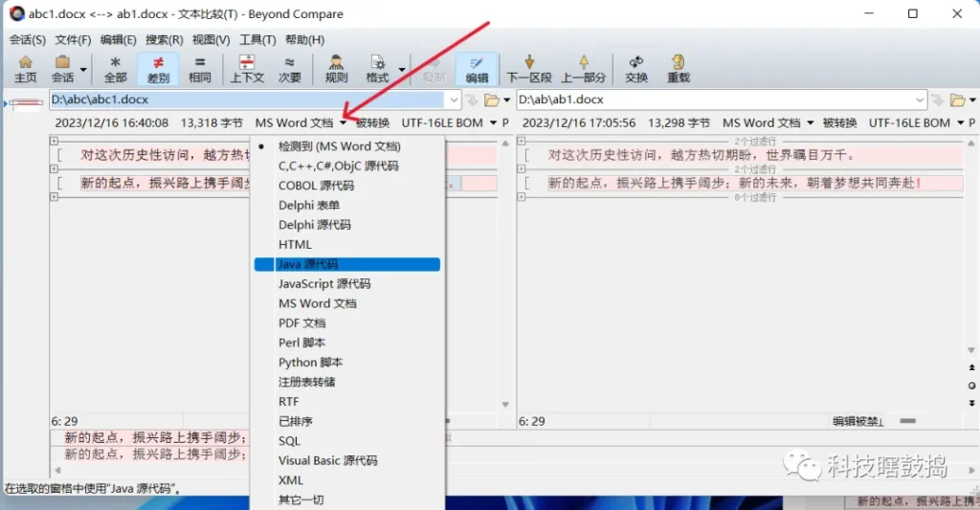Select Perl 脚本 format
Screen dimensions: 980x510
click(347, 343)
